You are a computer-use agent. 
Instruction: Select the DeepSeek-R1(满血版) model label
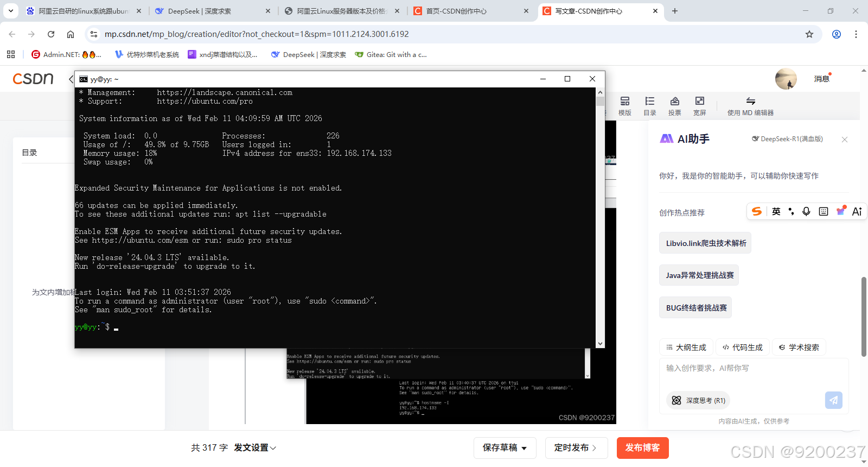787,139
